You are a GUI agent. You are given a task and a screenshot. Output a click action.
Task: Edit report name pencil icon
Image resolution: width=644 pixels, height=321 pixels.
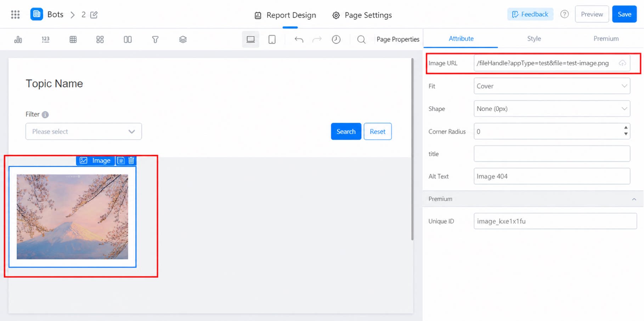pos(94,15)
